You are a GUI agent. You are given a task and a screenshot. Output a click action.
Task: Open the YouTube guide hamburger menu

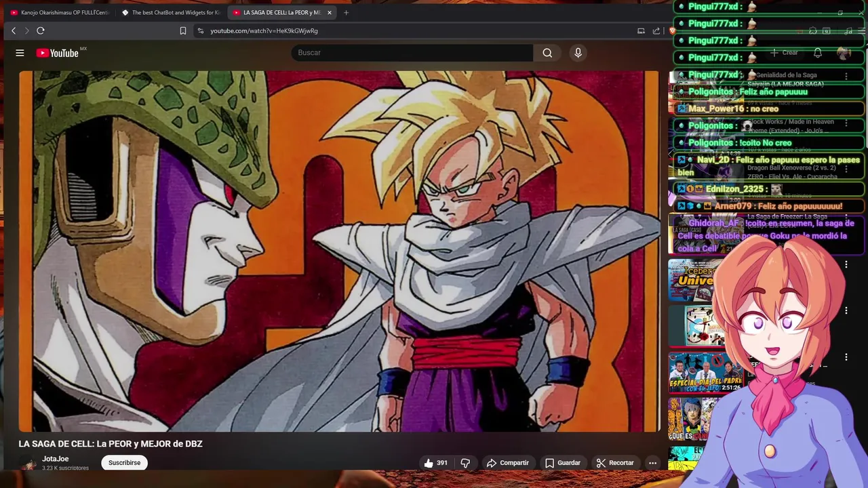(x=20, y=53)
